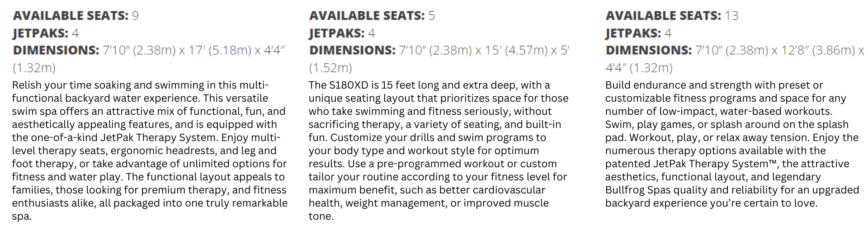Click the first column's DIMENSIONS label
This screenshot has width=868, height=226.
(x=56, y=50)
